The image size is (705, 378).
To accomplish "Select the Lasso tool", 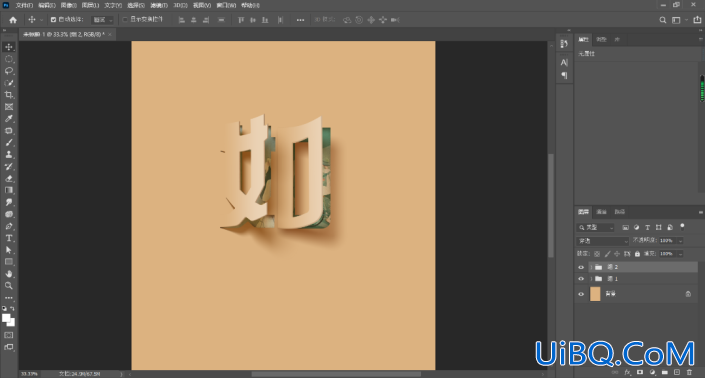I will pyautogui.click(x=9, y=71).
